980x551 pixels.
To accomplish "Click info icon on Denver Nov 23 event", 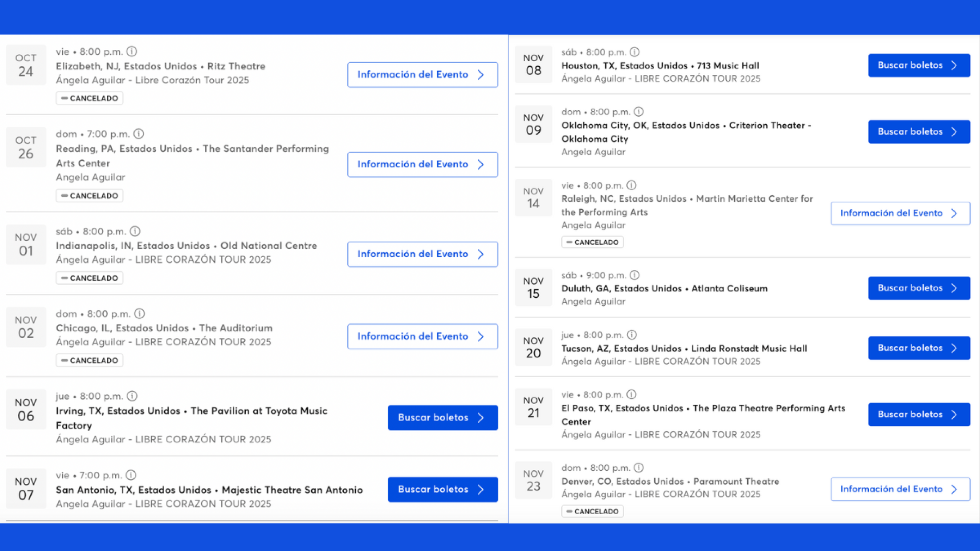I will 639,468.
